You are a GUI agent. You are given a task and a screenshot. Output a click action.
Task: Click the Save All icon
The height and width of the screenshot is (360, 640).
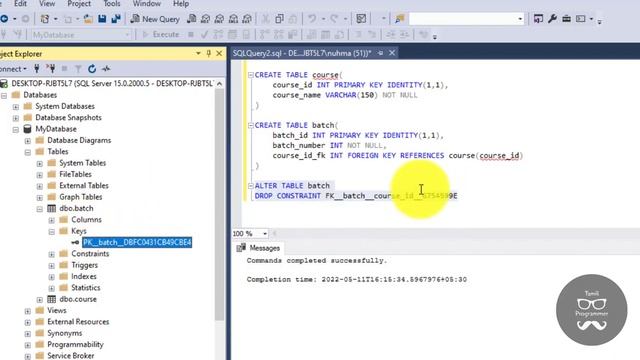tap(116, 19)
